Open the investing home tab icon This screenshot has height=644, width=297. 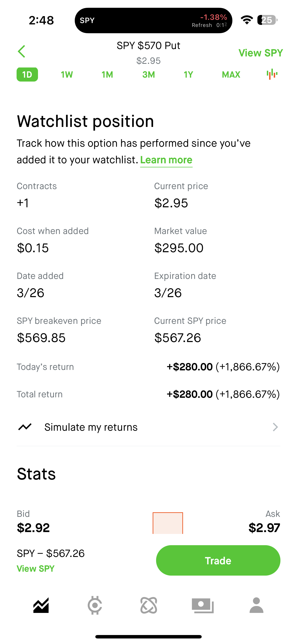click(x=41, y=605)
